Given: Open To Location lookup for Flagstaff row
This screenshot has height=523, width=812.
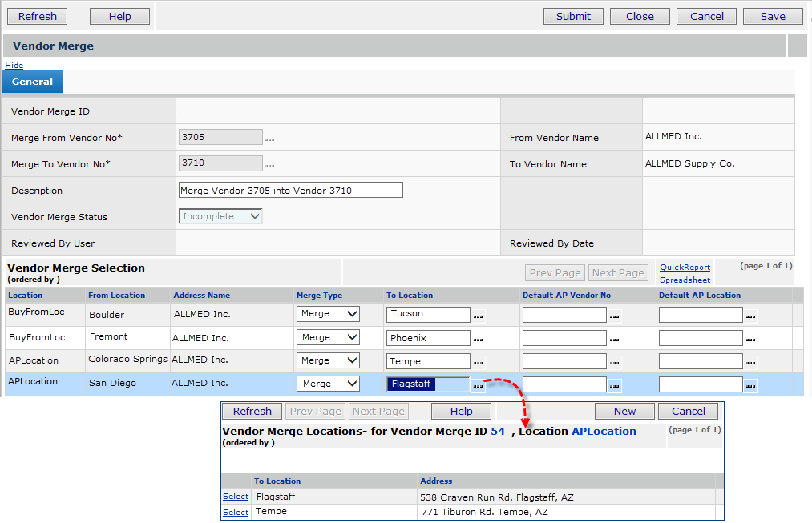Looking at the screenshot, I should 479,386.
